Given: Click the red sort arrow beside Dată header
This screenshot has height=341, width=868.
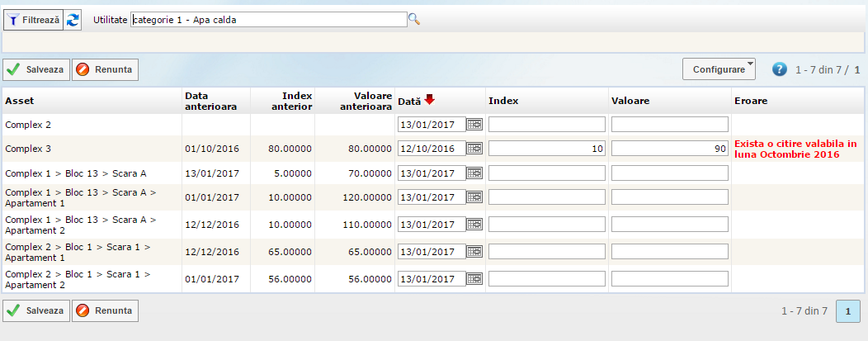Looking at the screenshot, I should 430,100.
